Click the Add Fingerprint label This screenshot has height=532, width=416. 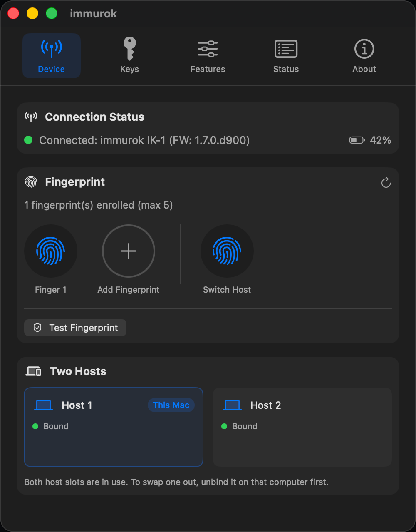pyautogui.click(x=129, y=290)
